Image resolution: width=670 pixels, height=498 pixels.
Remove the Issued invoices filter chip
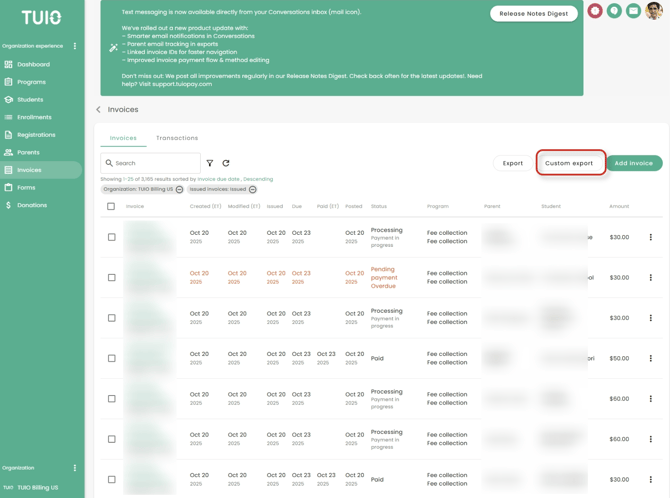[253, 189]
